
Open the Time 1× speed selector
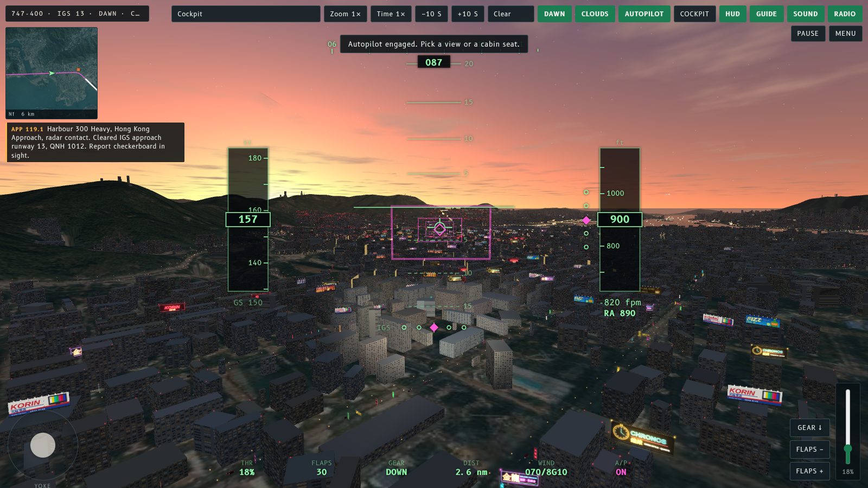pyautogui.click(x=391, y=14)
